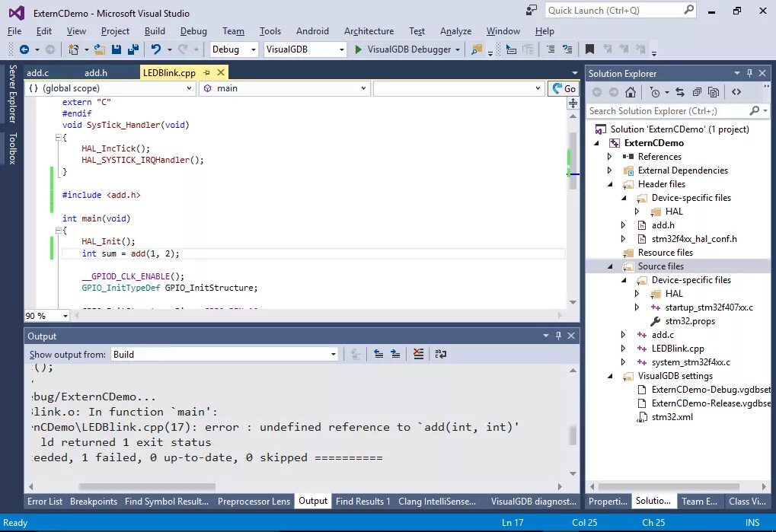Click the Go button in navigation bar
The width and height of the screenshot is (776, 532).
(564, 88)
